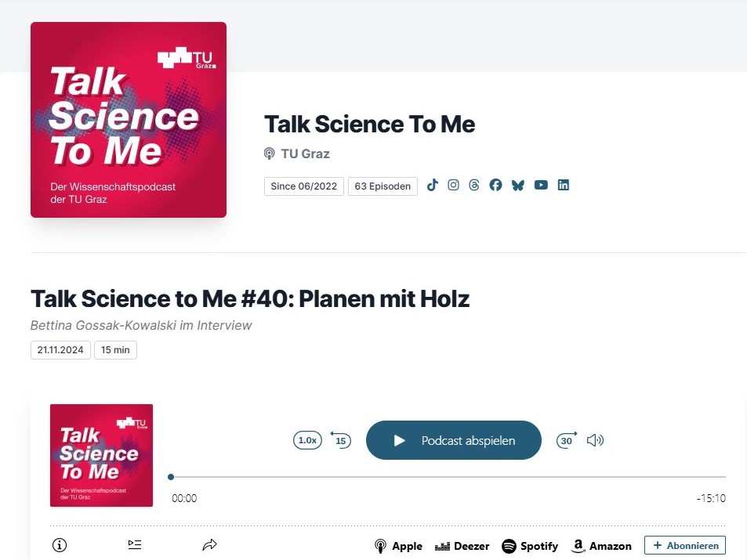Open the Bluesky butterfly icon

pos(517,186)
